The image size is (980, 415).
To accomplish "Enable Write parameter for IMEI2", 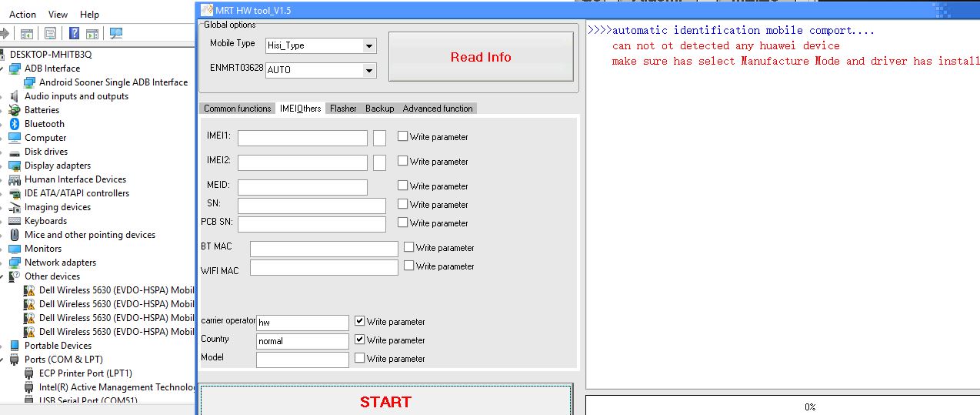I will point(402,161).
